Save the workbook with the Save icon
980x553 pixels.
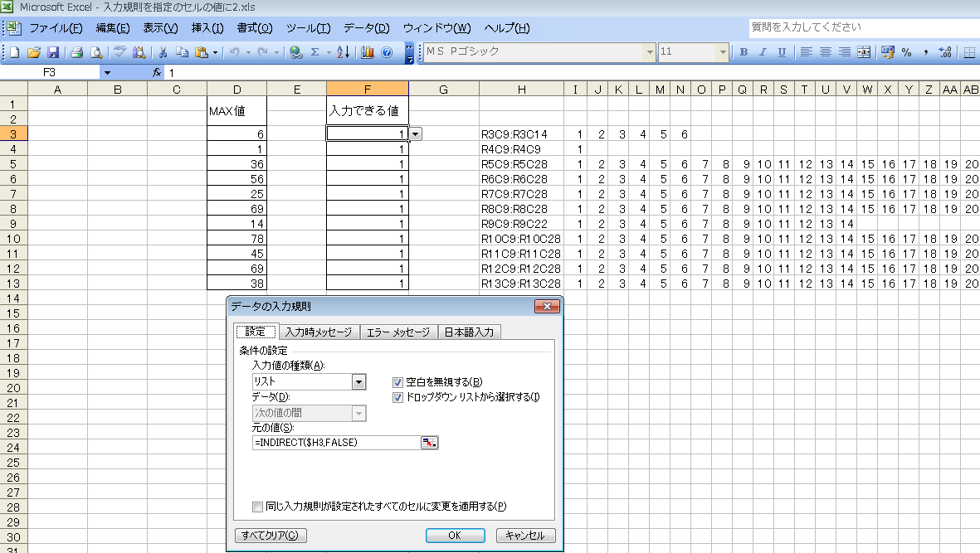52,53
